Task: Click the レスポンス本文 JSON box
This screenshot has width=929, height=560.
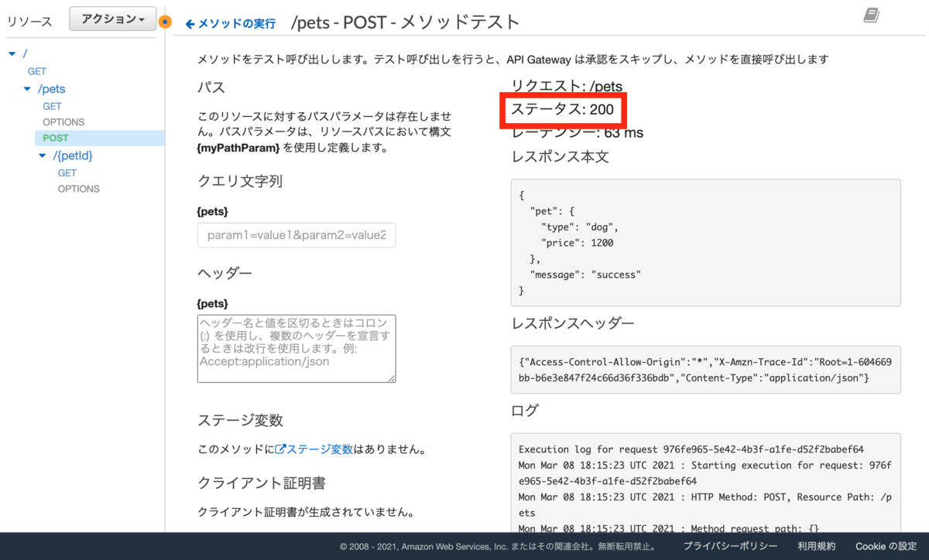Action: [705, 243]
